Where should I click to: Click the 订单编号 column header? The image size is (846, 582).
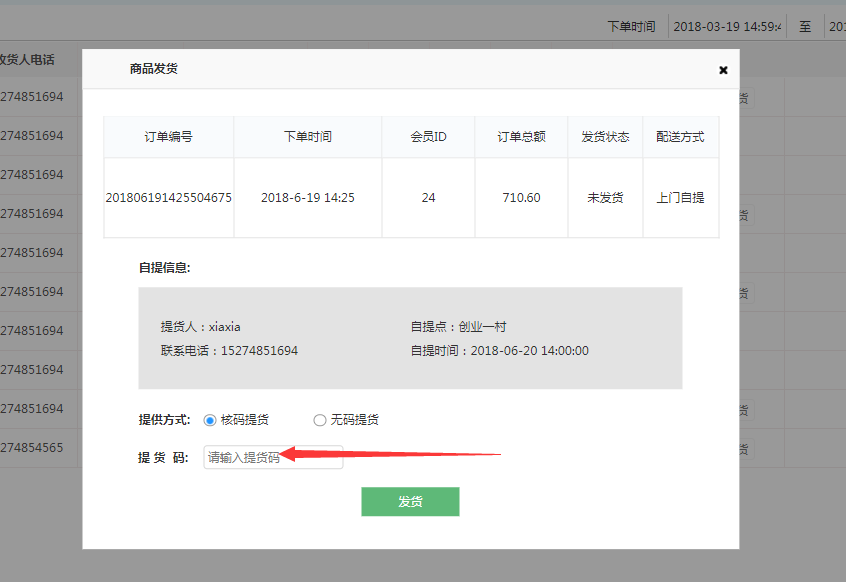click(168, 137)
